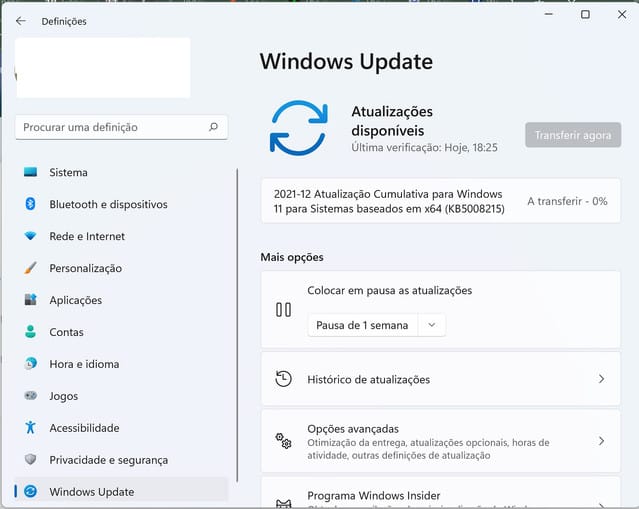This screenshot has height=509, width=639.
Task: Click the Acessibilidade figure icon
Action: click(30, 427)
